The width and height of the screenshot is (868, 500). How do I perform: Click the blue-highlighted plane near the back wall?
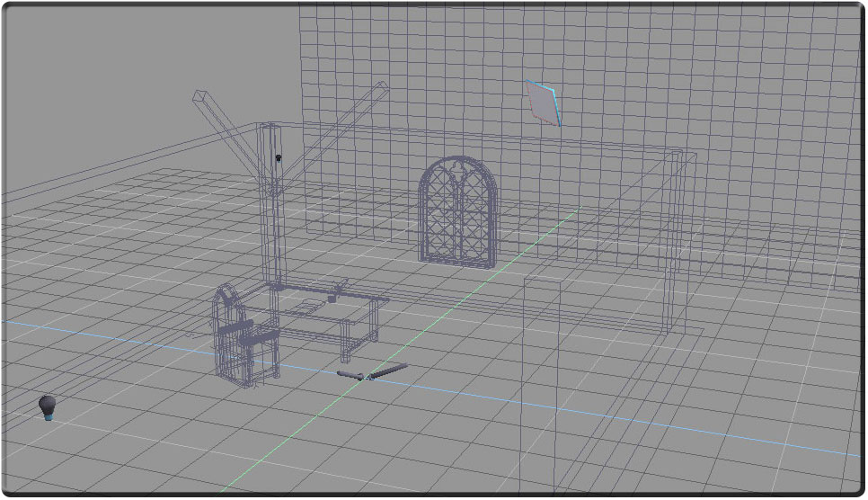coord(542,101)
